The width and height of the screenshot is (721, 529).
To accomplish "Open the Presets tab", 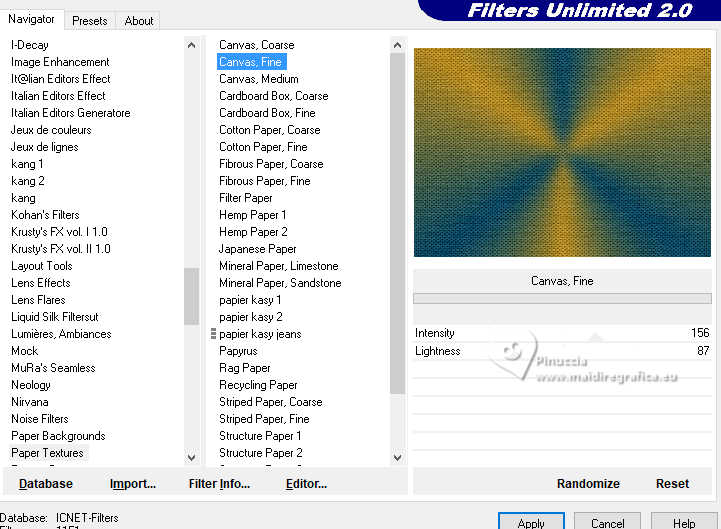I will tap(90, 21).
